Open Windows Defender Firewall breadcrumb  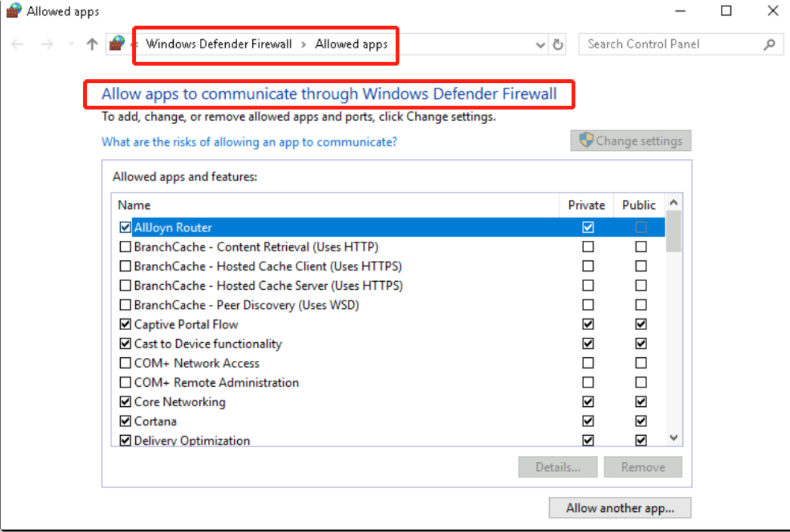tap(219, 44)
